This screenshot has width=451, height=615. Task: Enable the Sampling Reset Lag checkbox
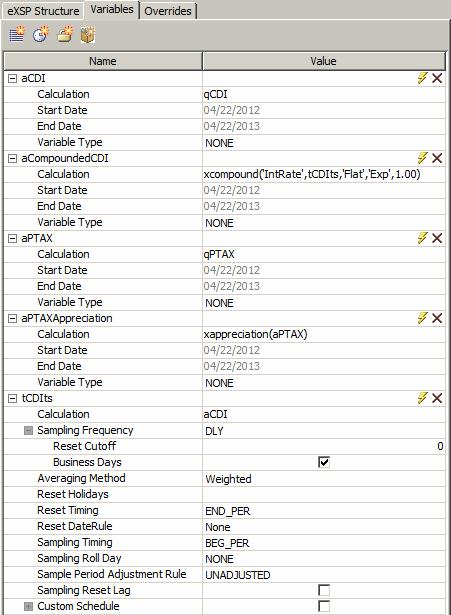coord(324,590)
